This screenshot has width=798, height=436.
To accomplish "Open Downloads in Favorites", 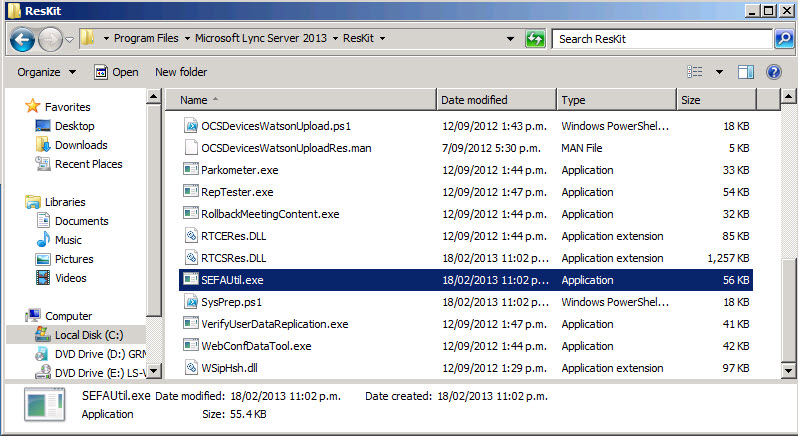I will point(81,145).
